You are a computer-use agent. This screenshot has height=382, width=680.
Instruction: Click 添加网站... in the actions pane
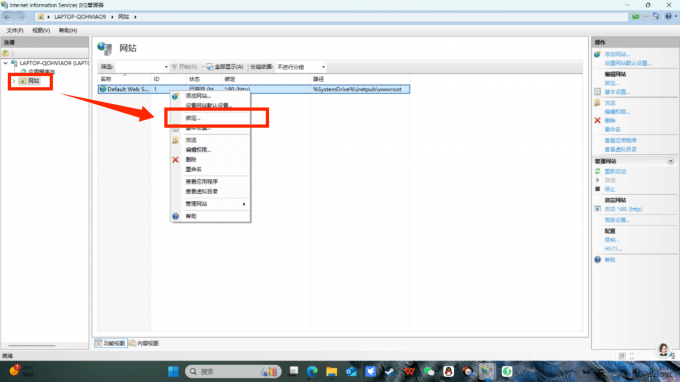[x=617, y=54]
